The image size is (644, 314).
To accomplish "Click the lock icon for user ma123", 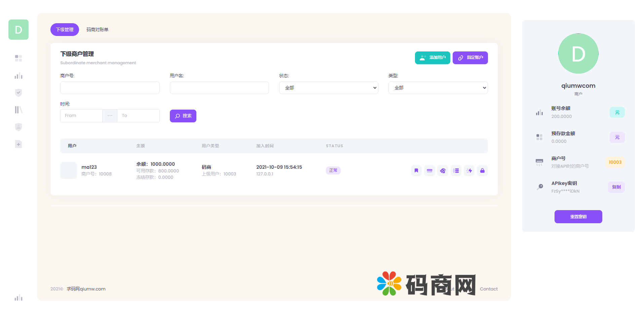I will 482,171.
